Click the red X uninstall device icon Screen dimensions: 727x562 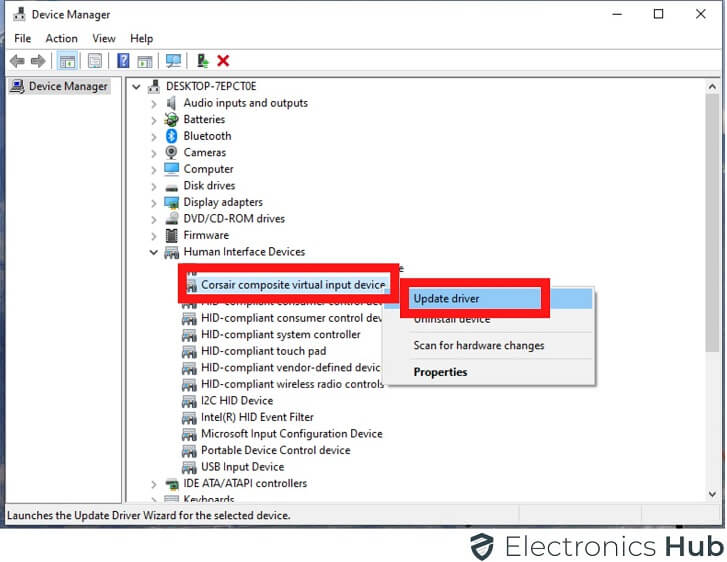(223, 61)
